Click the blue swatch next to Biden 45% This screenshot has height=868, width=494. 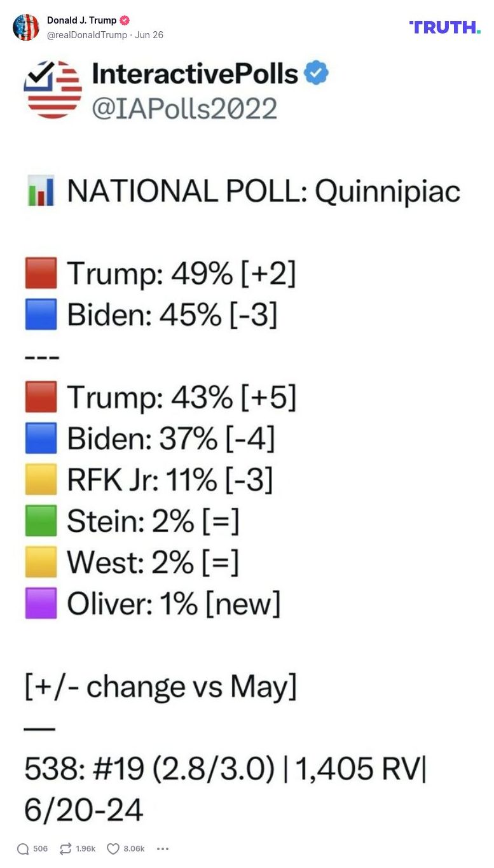[x=40, y=314]
